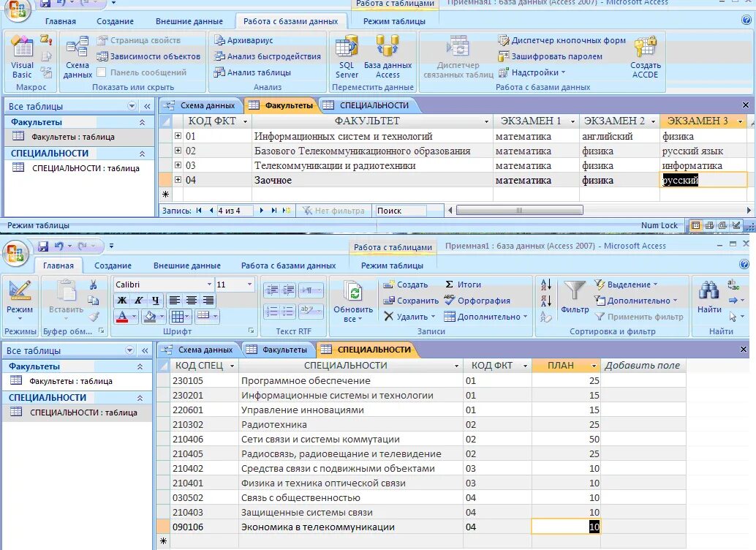Go to next record in navigation bar

(261, 211)
